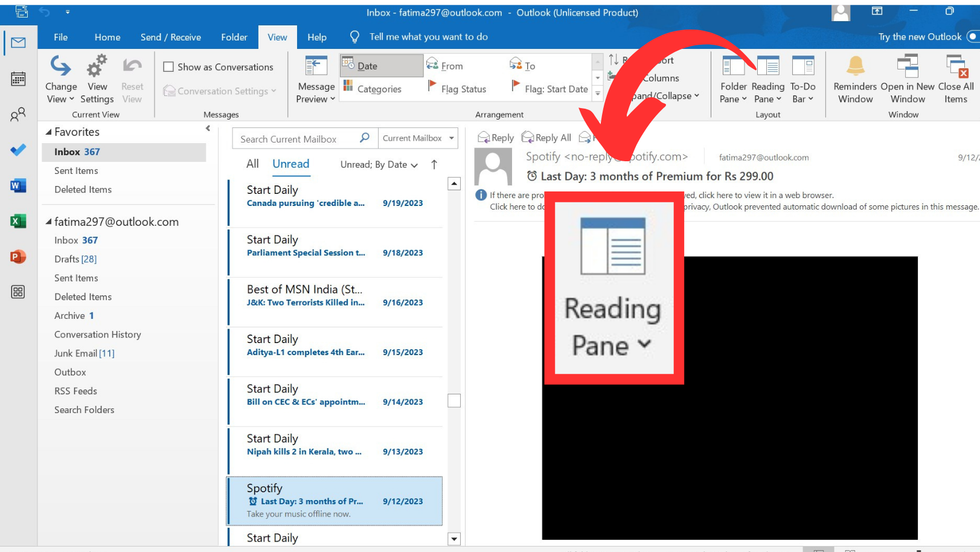This screenshot has height=552, width=980.
Task: Launch Word from the left sidebar
Action: (x=18, y=185)
